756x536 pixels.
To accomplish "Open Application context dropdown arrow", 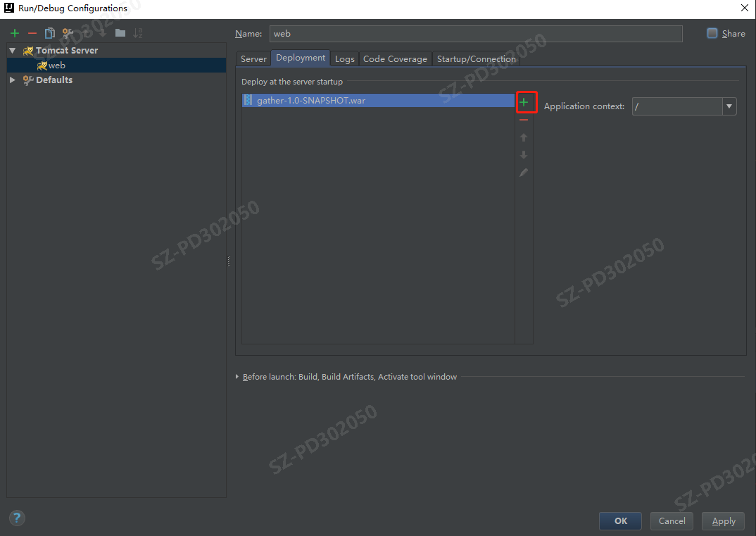I will 729,106.
